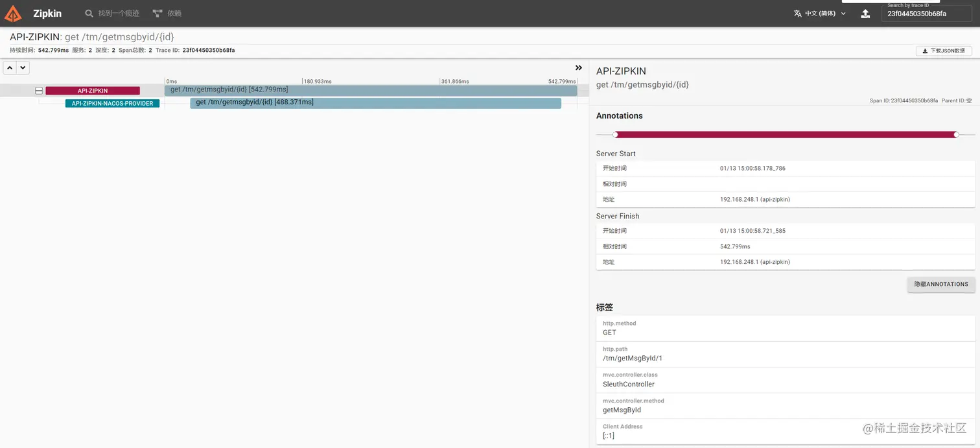Click the 488.371ms span bar
The height and width of the screenshot is (448, 980).
click(375, 102)
